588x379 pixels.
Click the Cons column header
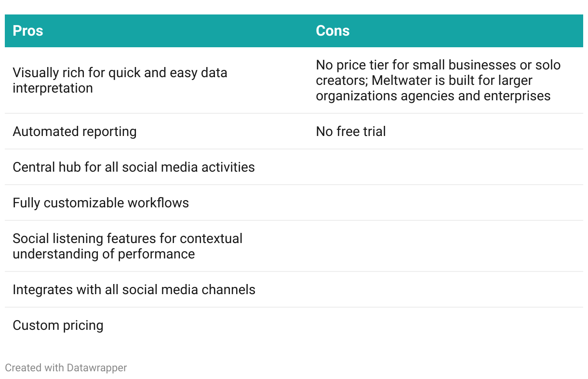coord(333,31)
